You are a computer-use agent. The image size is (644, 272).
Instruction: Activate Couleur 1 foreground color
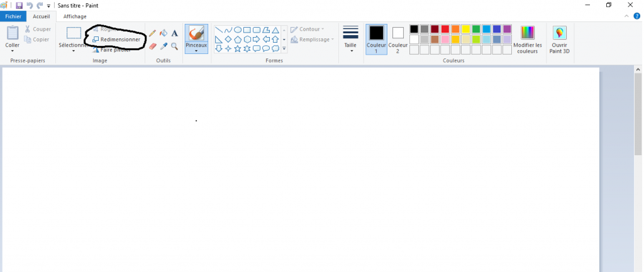point(376,40)
